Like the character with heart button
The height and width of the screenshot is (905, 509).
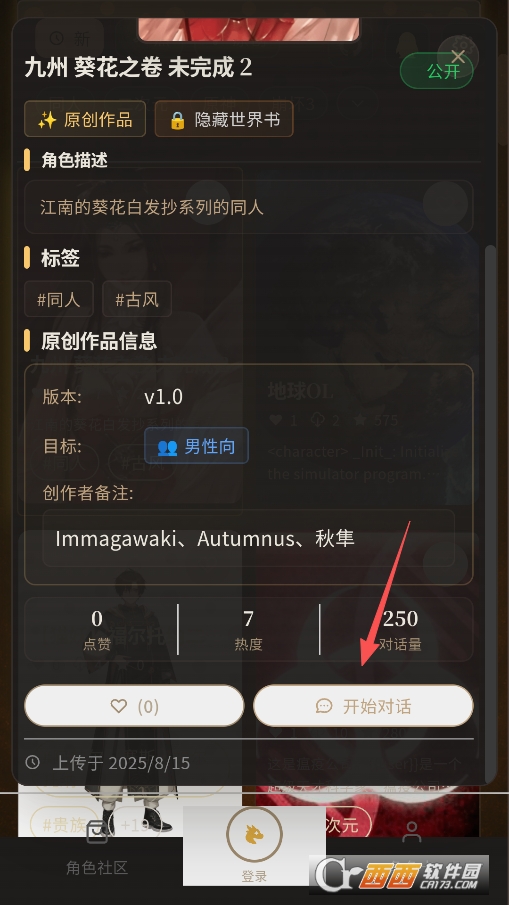(x=134, y=706)
